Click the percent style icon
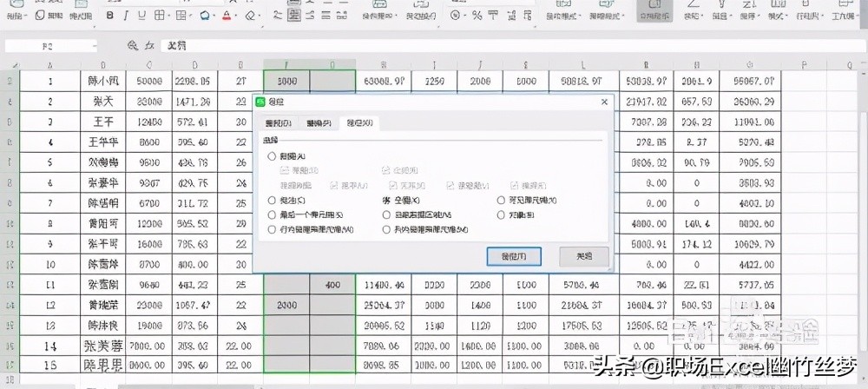868x389 pixels. (x=477, y=16)
